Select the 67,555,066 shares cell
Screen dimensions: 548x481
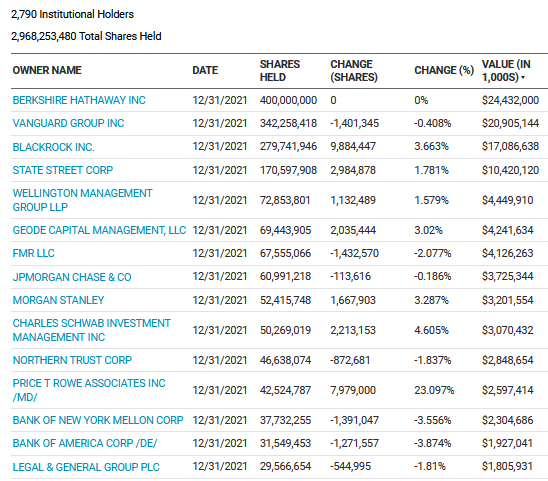285,253
